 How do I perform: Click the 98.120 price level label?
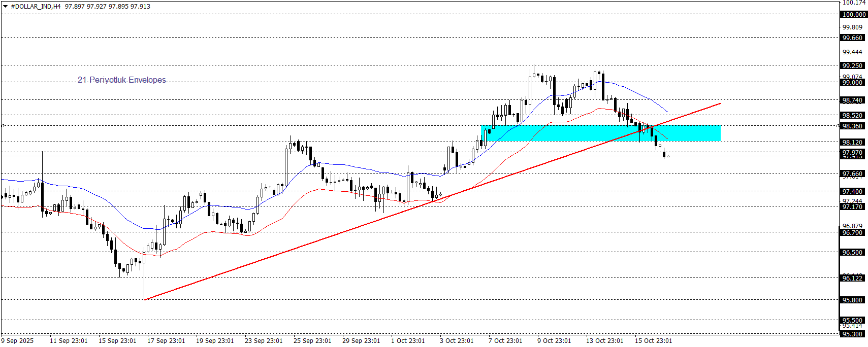click(x=852, y=142)
